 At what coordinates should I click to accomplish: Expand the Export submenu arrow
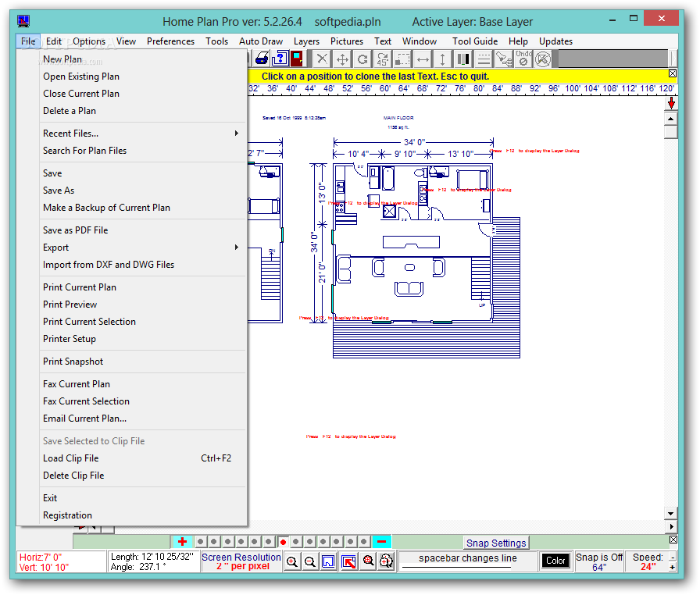237,247
